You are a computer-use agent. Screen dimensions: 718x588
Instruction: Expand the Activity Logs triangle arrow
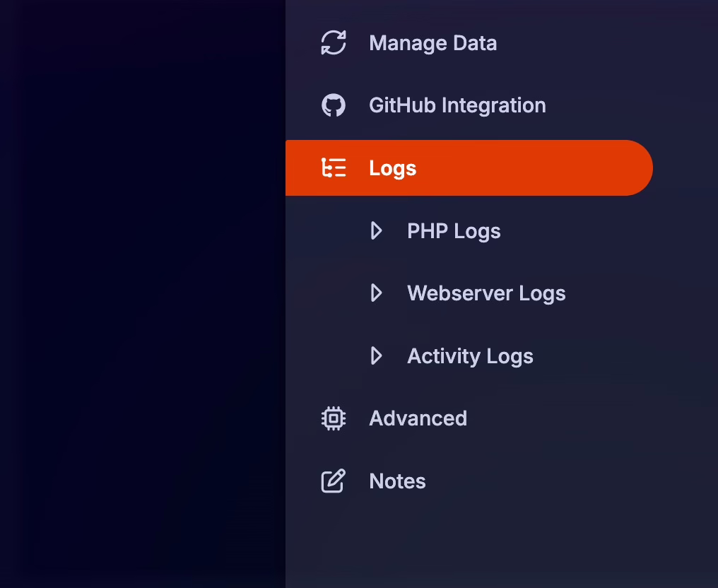pos(377,356)
